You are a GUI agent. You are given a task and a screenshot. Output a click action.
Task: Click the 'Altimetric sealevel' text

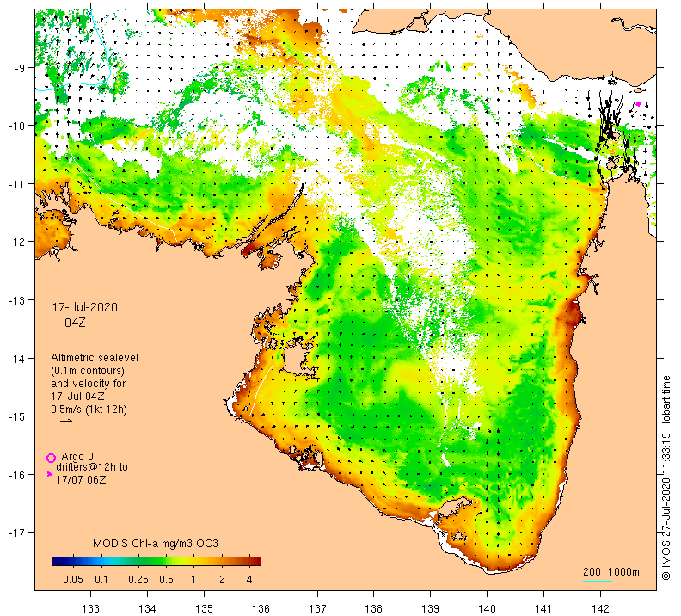point(95,358)
